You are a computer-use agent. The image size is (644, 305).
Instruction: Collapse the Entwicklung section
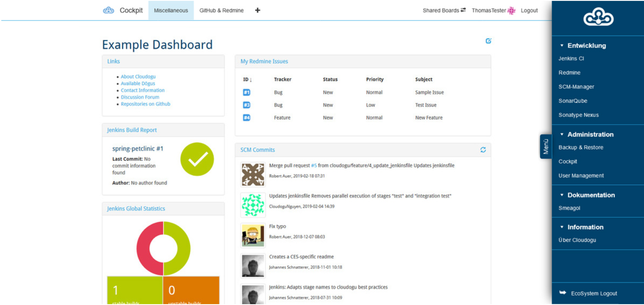561,45
